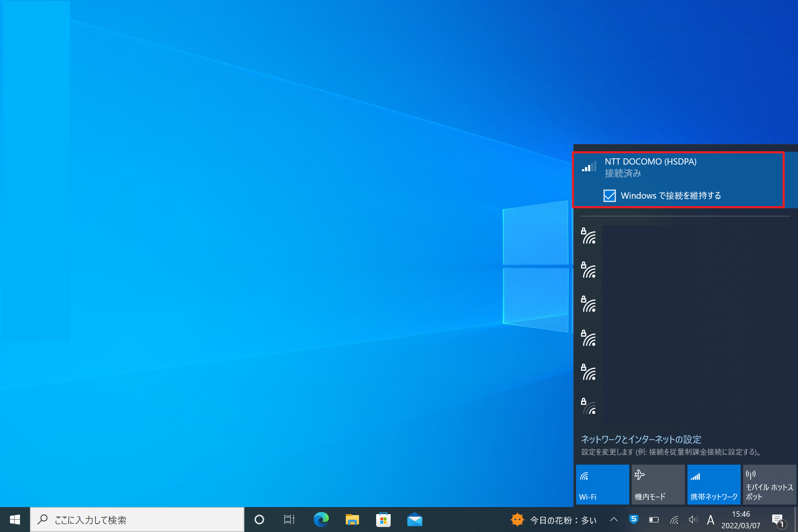Click the Cortana circle icon
The height and width of the screenshot is (532, 798).
coord(259,520)
